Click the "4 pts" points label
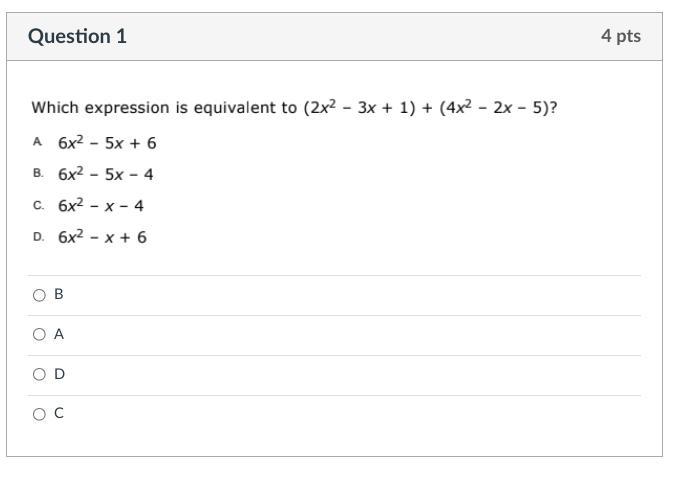Image resolution: width=682 pixels, height=477 pixels. click(620, 36)
